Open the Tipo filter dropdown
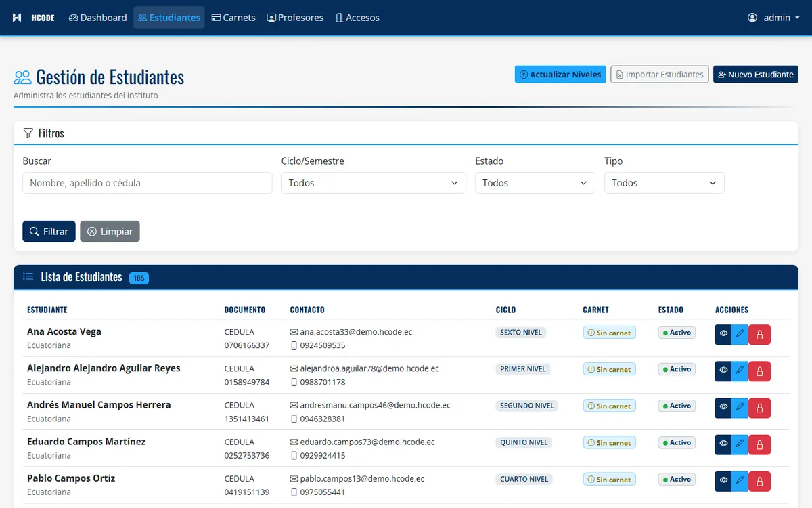 [x=664, y=183]
